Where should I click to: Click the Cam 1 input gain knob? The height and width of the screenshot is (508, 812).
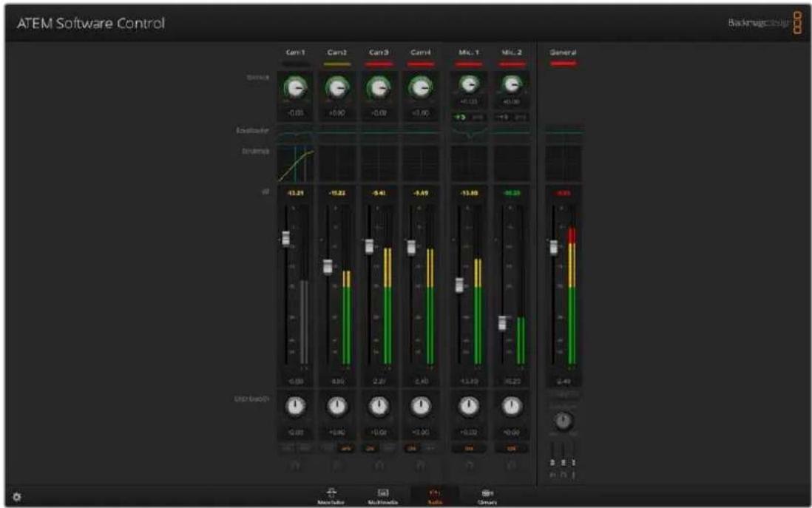click(295, 88)
